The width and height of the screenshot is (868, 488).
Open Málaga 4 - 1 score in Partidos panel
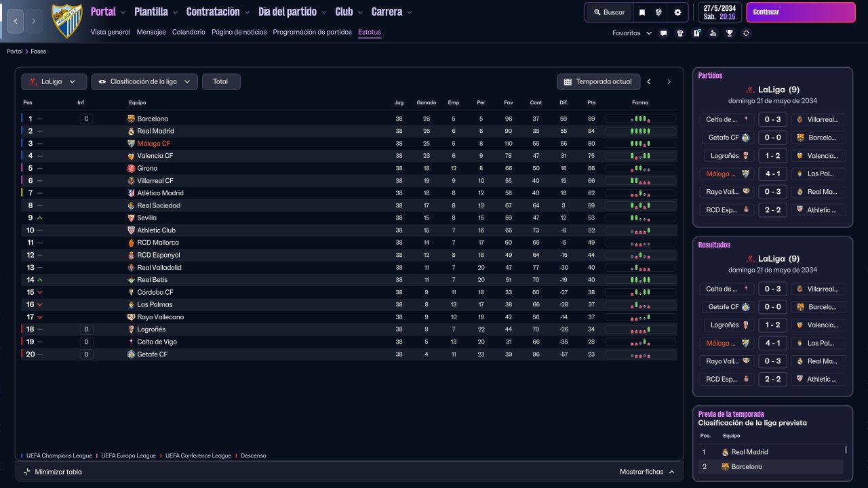point(772,174)
